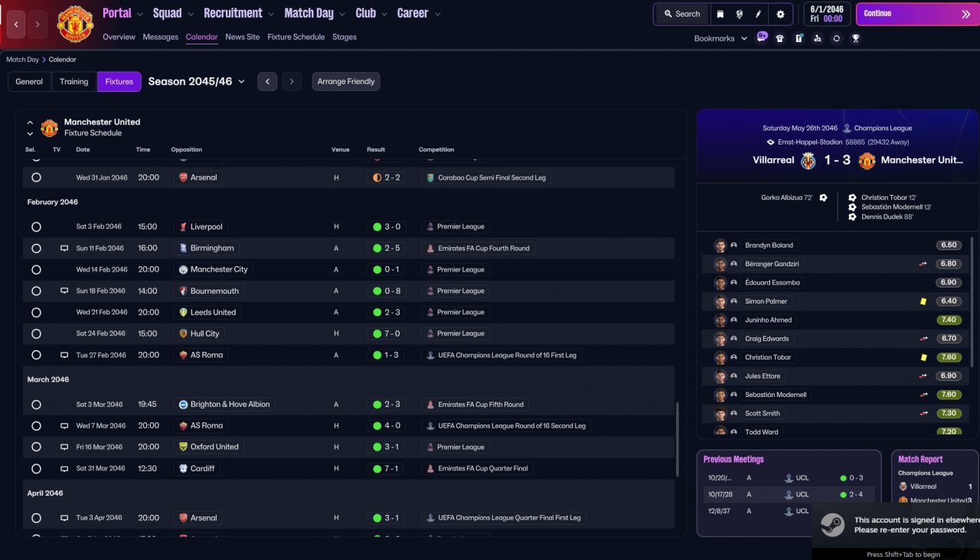980x560 pixels.
Task: Open the Fixture Schedule sub-tab
Action: point(296,37)
